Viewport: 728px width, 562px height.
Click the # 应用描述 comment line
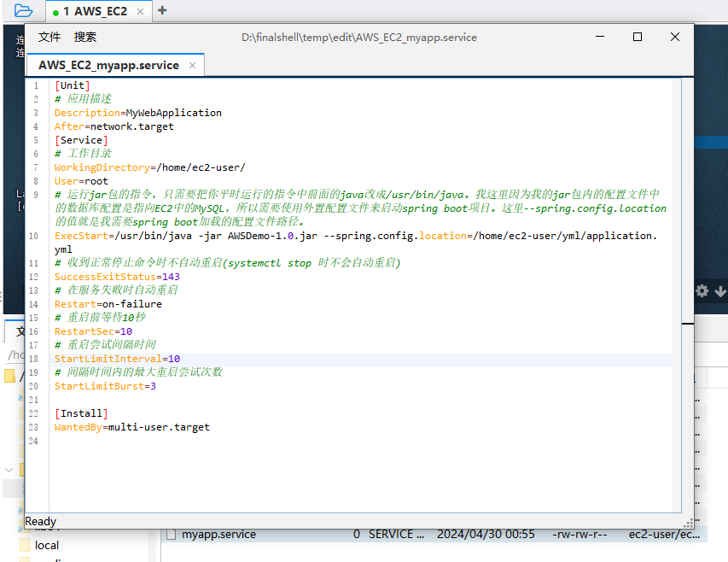[83, 99]
